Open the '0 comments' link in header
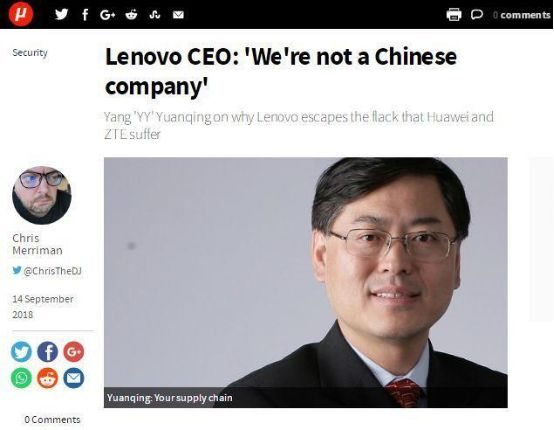The width and height of the screenshot is (554, 430). (521, 15)
